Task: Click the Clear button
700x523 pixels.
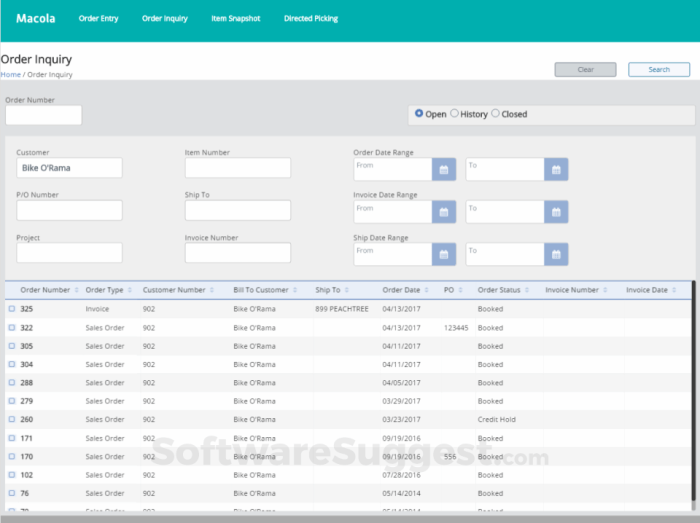Action: [x=585, y=70]
